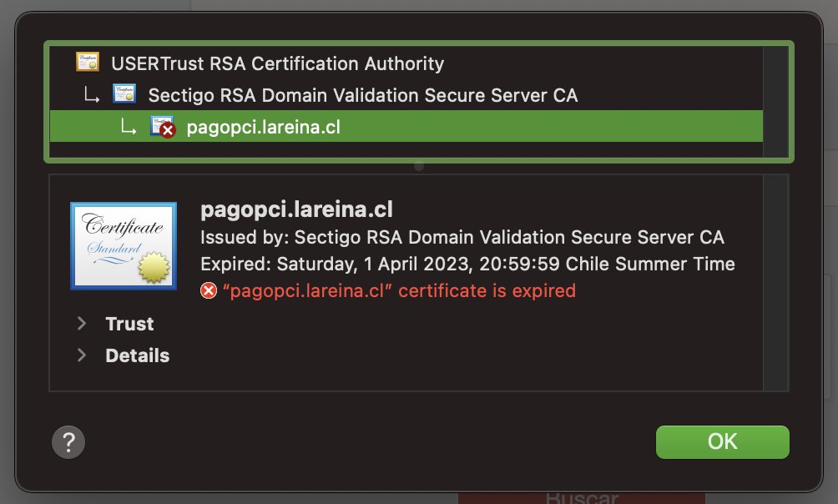838x504 pixels.
Task: Click the certificate details pane scrollbar
Action: 775,283
